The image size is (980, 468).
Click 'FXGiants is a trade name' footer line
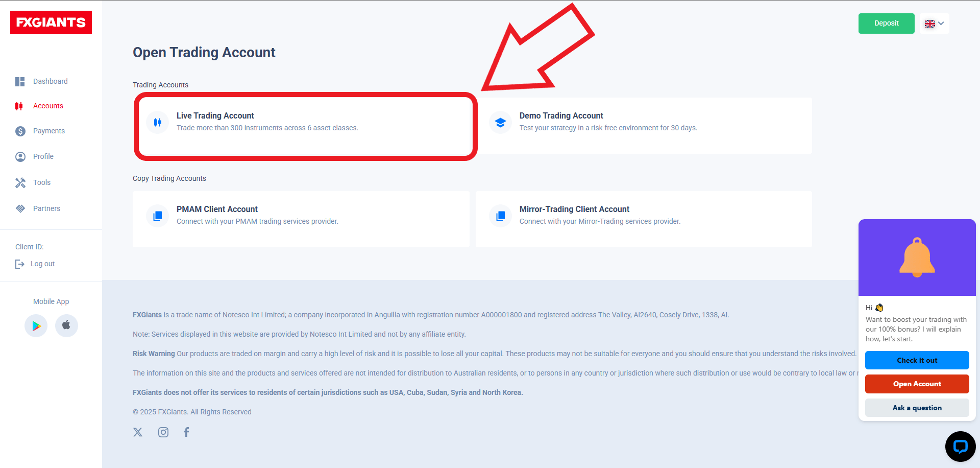click(431, 315)
